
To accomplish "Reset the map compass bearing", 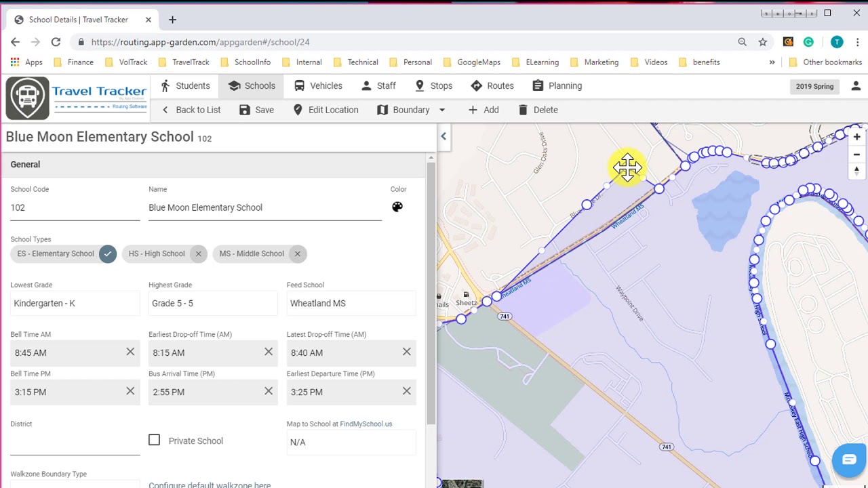I will click(857, 171).
